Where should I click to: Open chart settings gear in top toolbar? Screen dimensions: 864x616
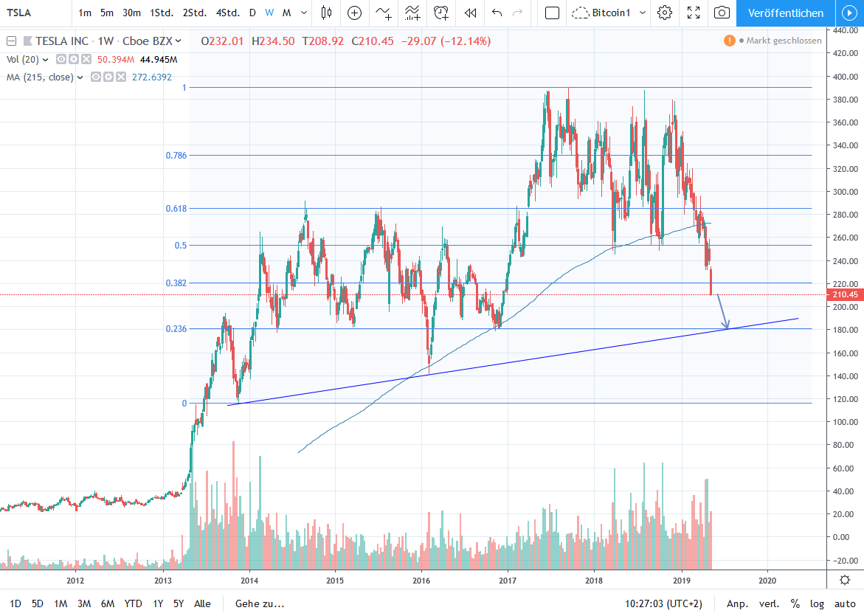[665, 13]
